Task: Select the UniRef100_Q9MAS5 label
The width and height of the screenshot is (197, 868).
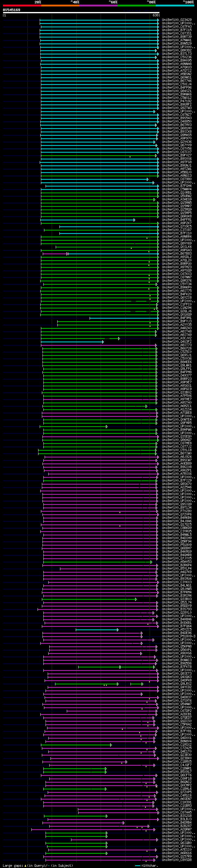Action: click(176, 135)
